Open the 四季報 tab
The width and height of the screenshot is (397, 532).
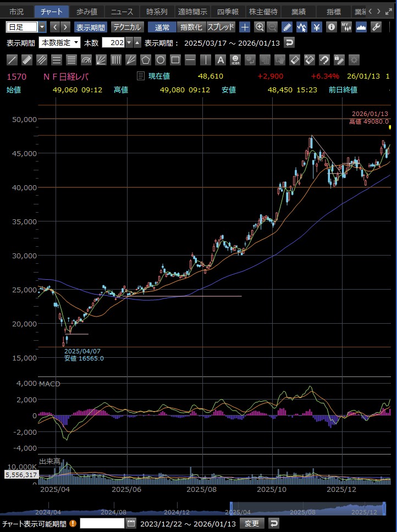pyautogui.click(x=228, y=12)
